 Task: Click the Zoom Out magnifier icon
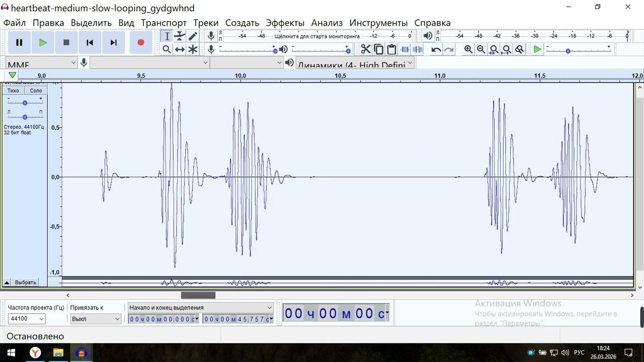481,49
